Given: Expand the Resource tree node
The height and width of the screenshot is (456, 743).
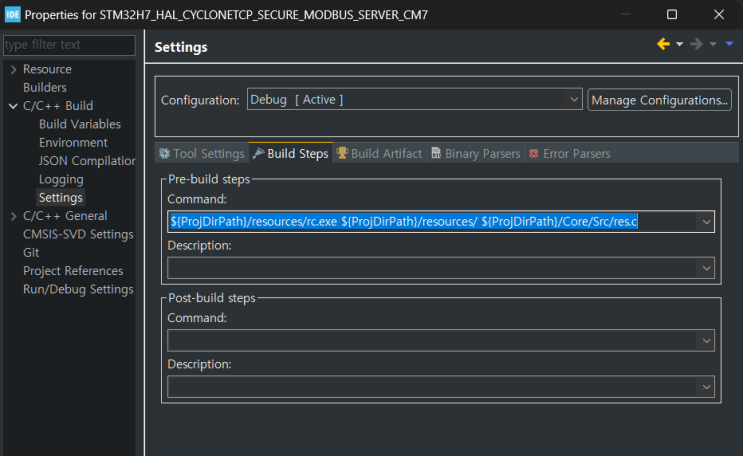Looking at the screenshot, I should [13, 70].
